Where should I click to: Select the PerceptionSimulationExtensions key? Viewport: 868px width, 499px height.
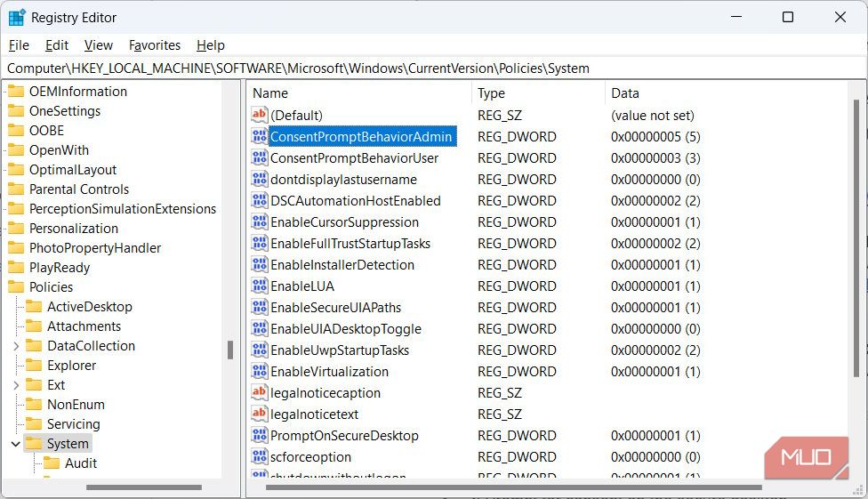tap(123, 209)
